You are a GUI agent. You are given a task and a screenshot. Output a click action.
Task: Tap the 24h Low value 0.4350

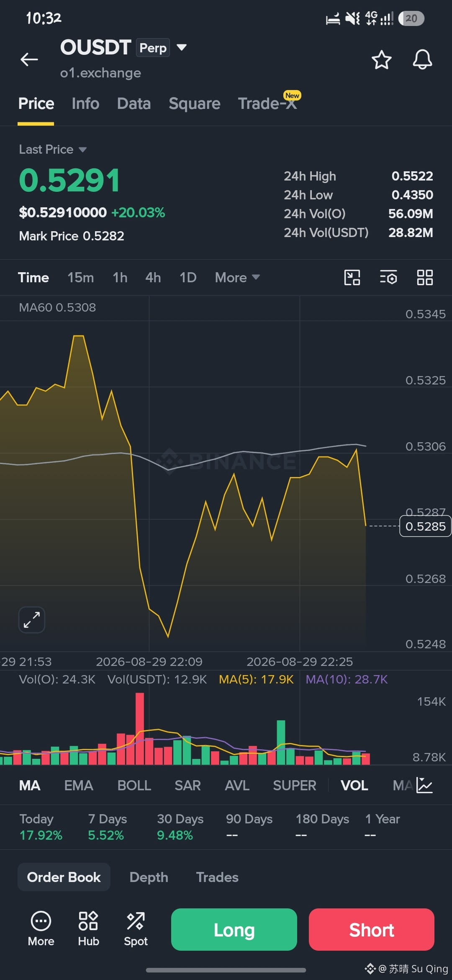pos(412,195)
